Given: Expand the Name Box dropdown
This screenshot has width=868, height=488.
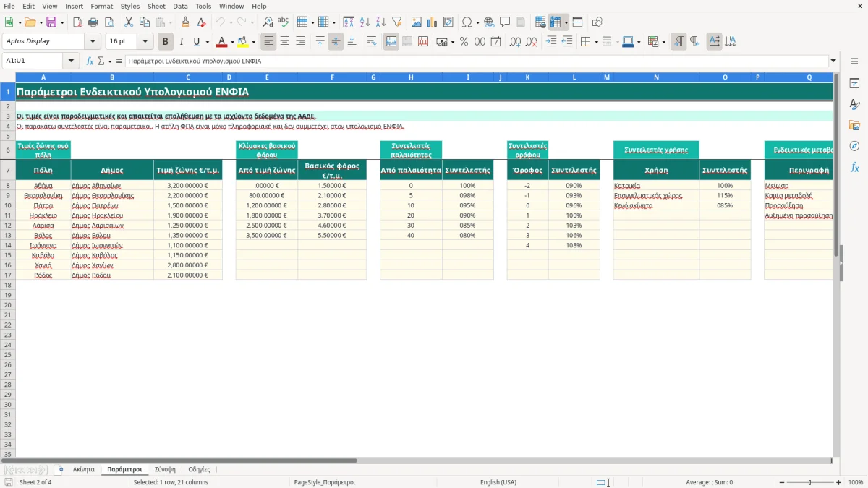Looking at the screenshot, I should [x=71, y=61].
